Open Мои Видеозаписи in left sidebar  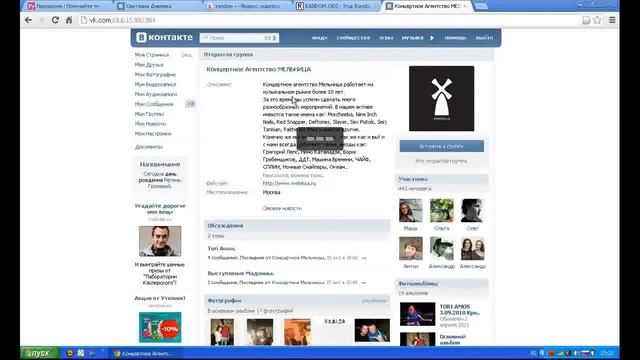(x=156, y=84)
